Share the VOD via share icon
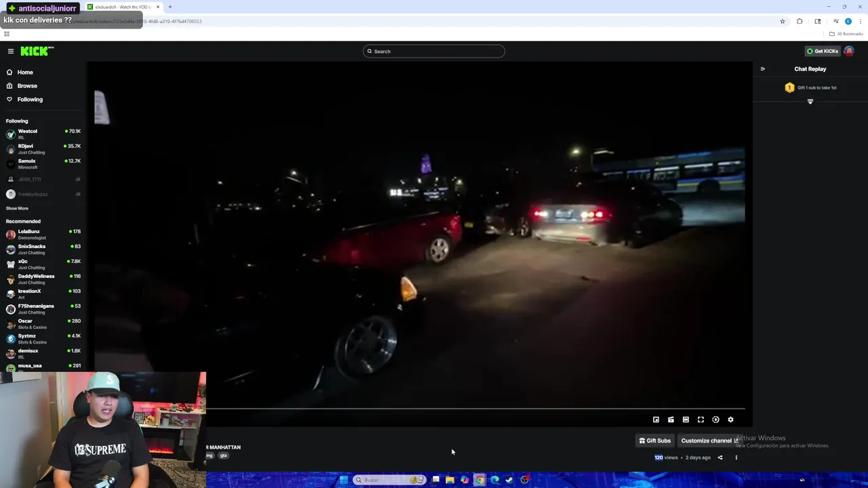 (720, 457)
